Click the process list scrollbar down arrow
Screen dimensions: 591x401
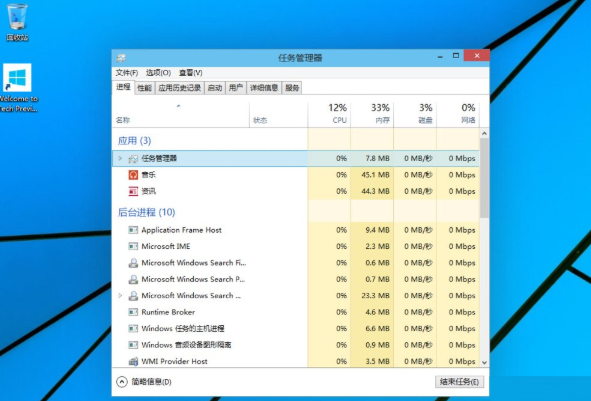coord(484,363)
